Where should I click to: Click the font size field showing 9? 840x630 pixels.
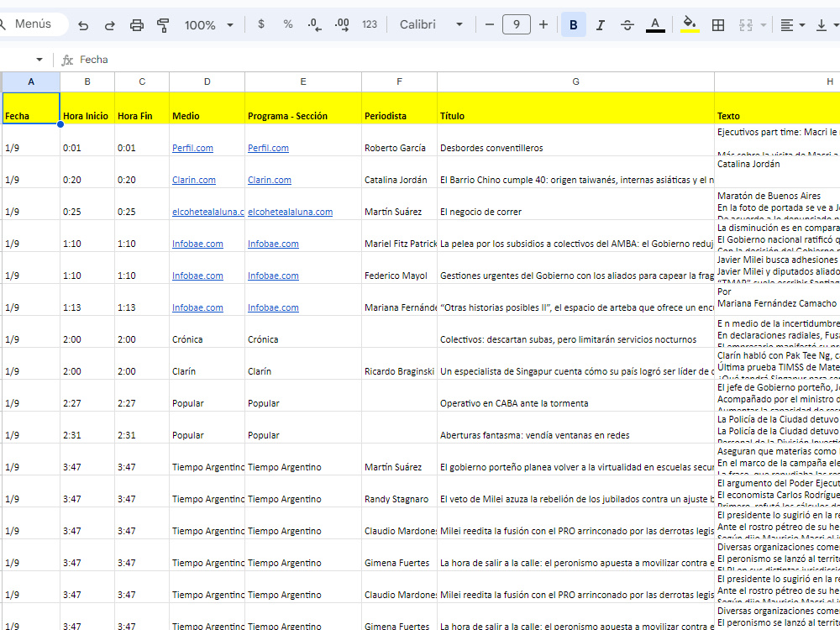tap(517, 24)
